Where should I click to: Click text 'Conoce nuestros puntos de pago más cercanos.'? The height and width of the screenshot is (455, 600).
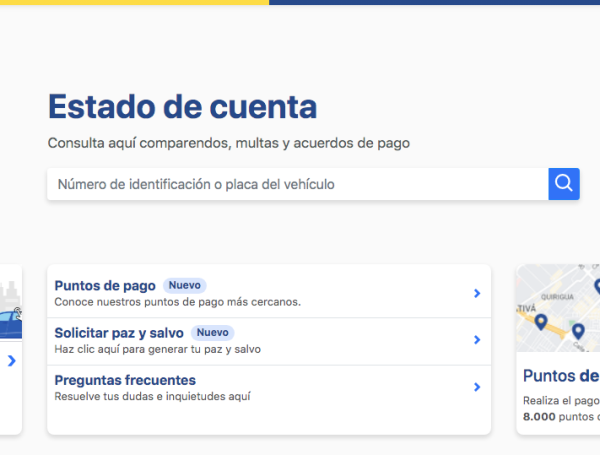tap(178, 302)
